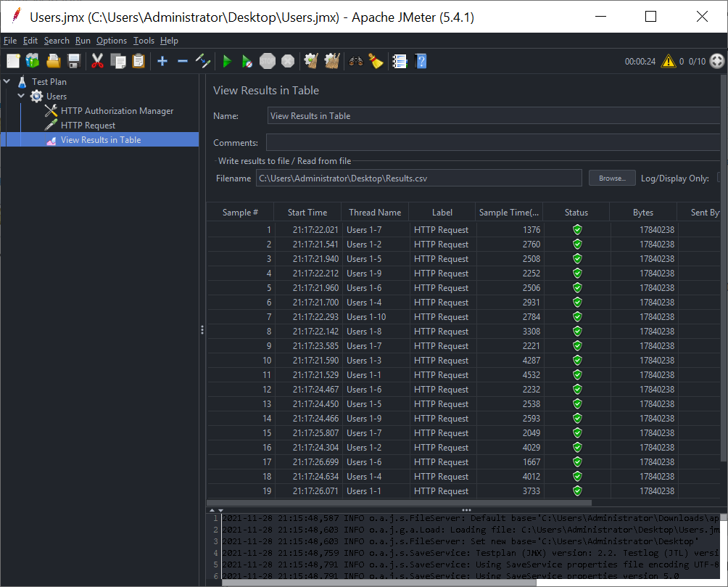
Task: Click the threads status icon beside 0/10
Action: point(717,61)
